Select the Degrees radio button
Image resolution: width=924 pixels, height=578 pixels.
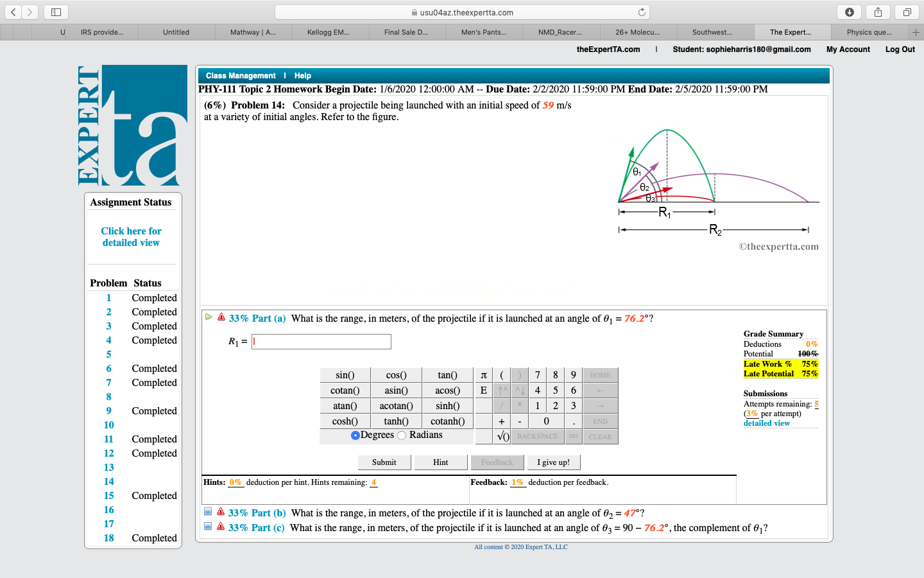(x=355, y=435)
